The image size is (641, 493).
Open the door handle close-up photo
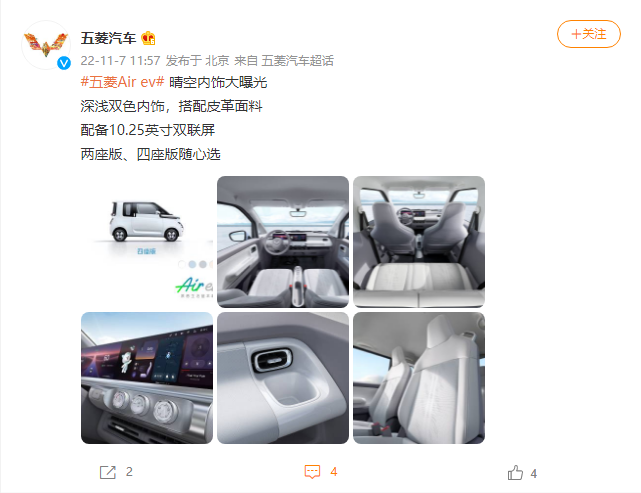[283, 378]
